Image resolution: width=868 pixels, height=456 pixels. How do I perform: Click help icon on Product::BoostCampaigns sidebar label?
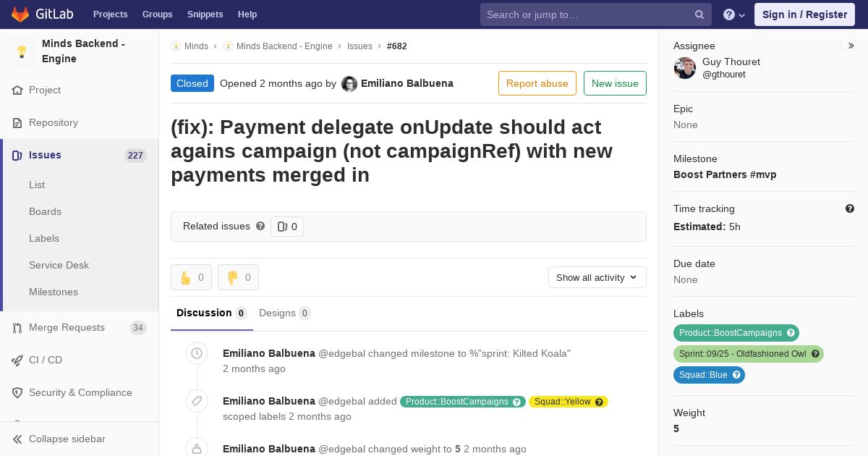(x=791, y=333)
